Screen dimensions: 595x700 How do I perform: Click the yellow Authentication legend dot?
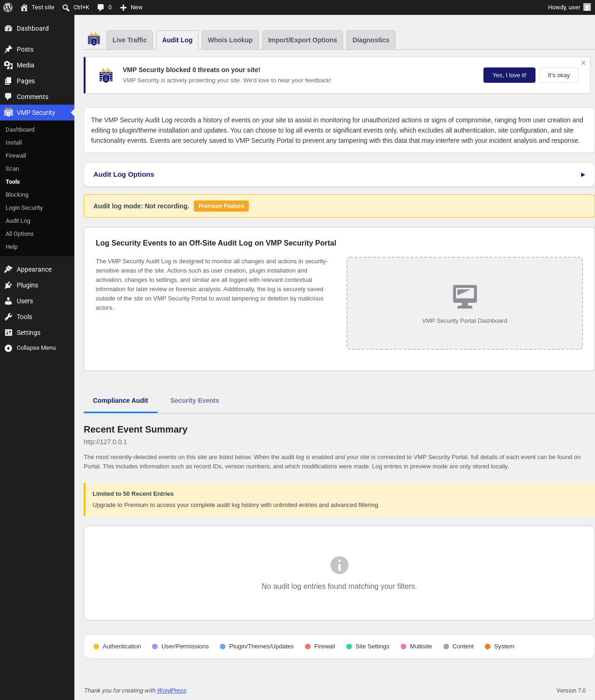96,647
